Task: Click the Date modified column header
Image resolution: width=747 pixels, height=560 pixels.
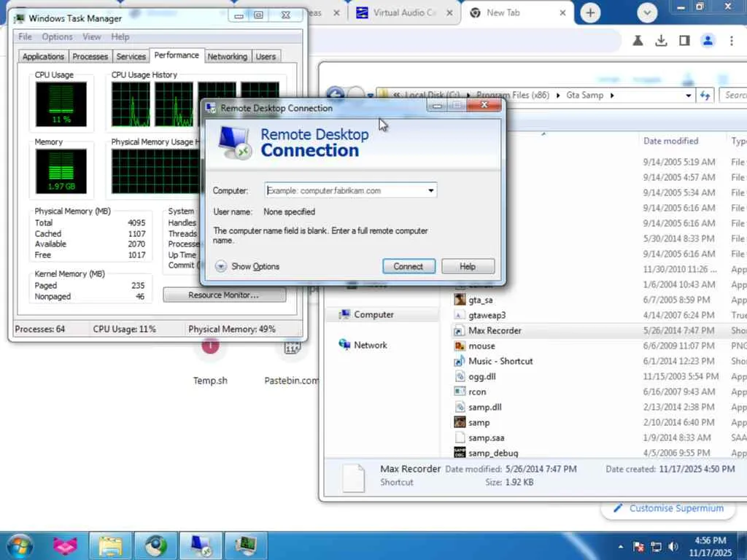Action: (x=671, y=141)
